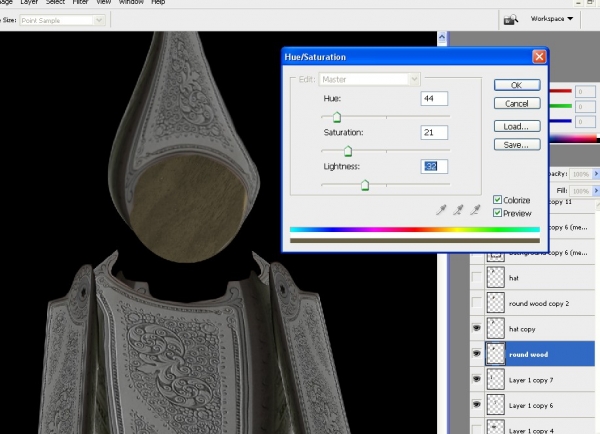Open the Point Sample size dropdown
The width and height of the screenshot is (600, 434).
99,20
